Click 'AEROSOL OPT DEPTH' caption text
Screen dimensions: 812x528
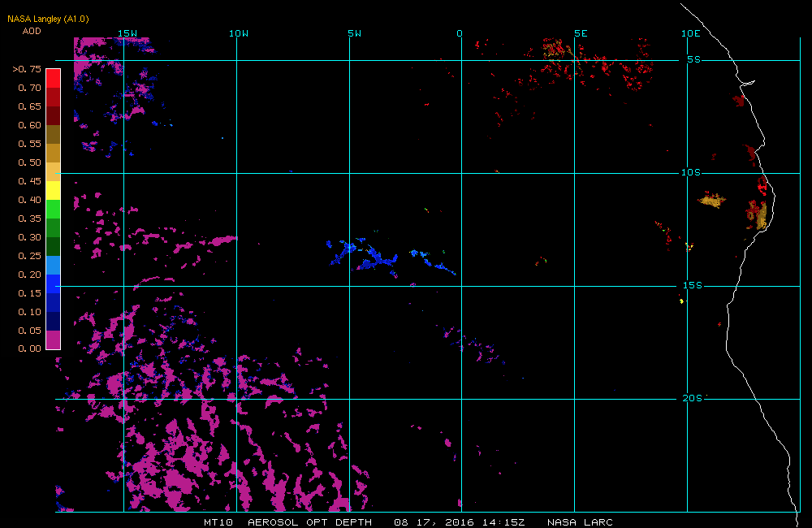tap(309, 522)
